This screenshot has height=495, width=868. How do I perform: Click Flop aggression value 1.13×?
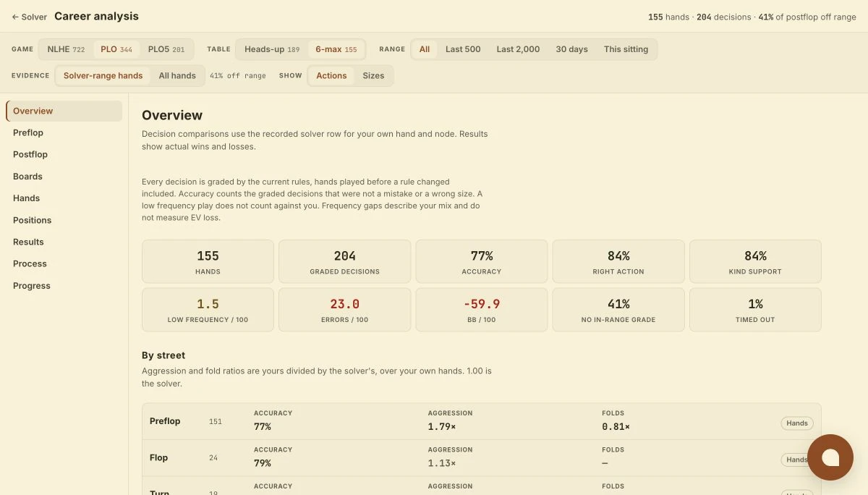[x=441, y=463]
